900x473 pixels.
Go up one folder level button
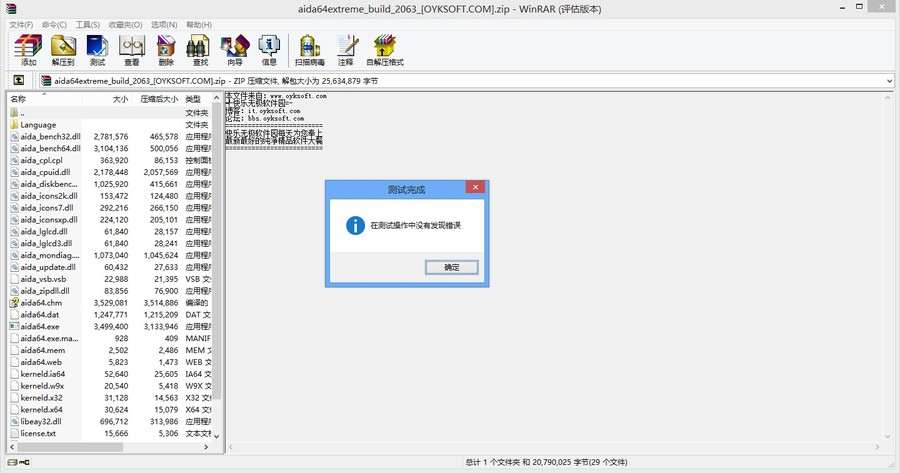18,80
